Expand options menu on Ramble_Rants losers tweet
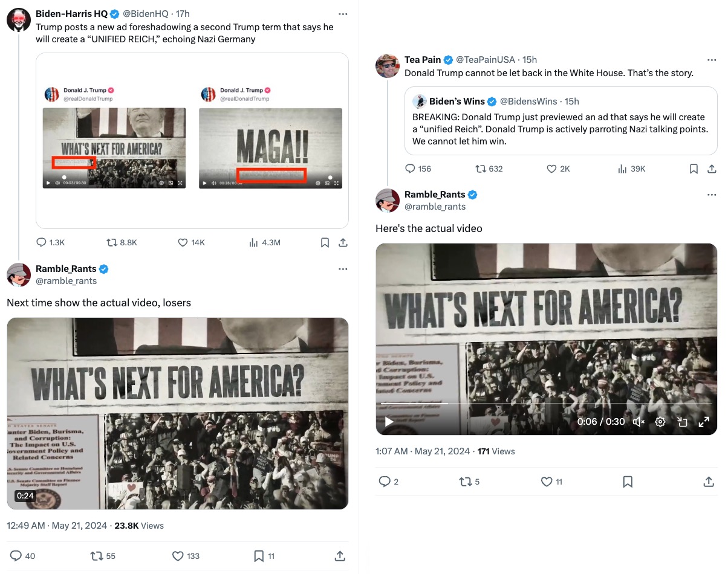The width and height of the screenshot is (728, 574). (x=343, y=269)
